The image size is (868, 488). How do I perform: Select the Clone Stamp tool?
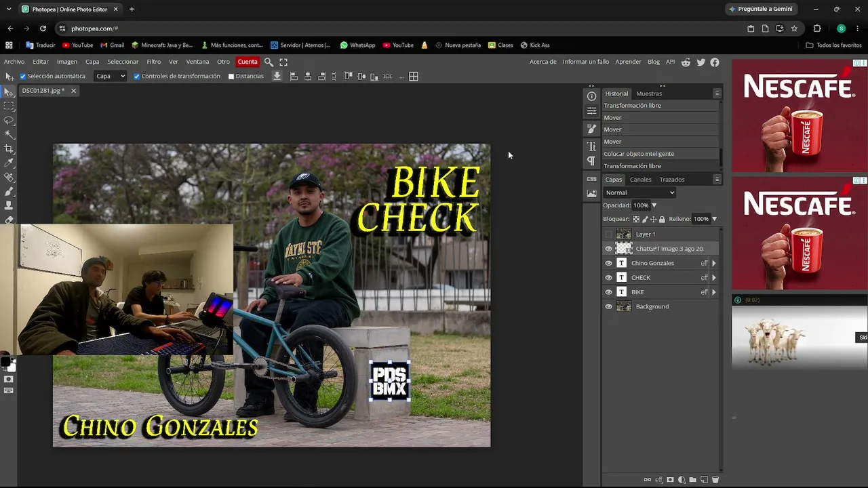pyautogui.click(x=9, y=205)
